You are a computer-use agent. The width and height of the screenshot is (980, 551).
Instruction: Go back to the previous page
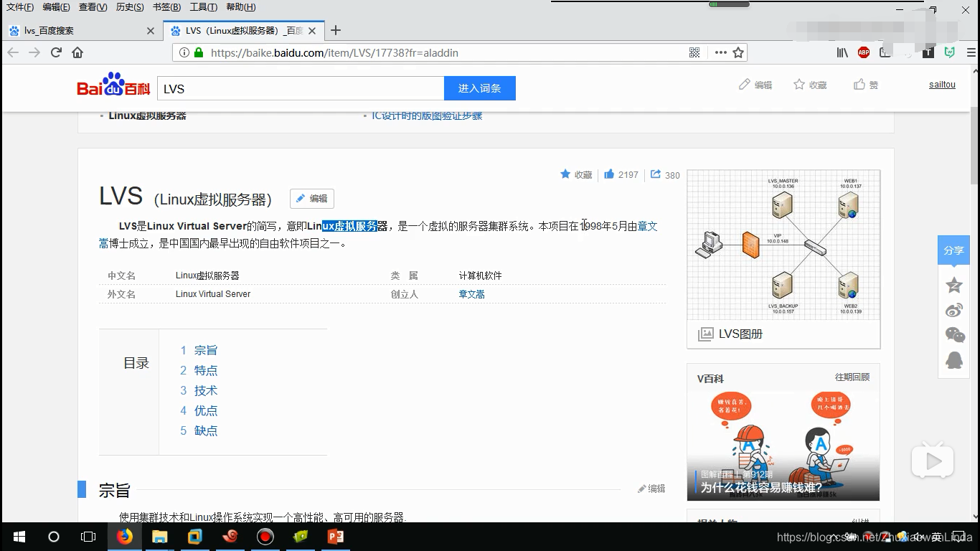pyautogui.click(x=13, y=52)
